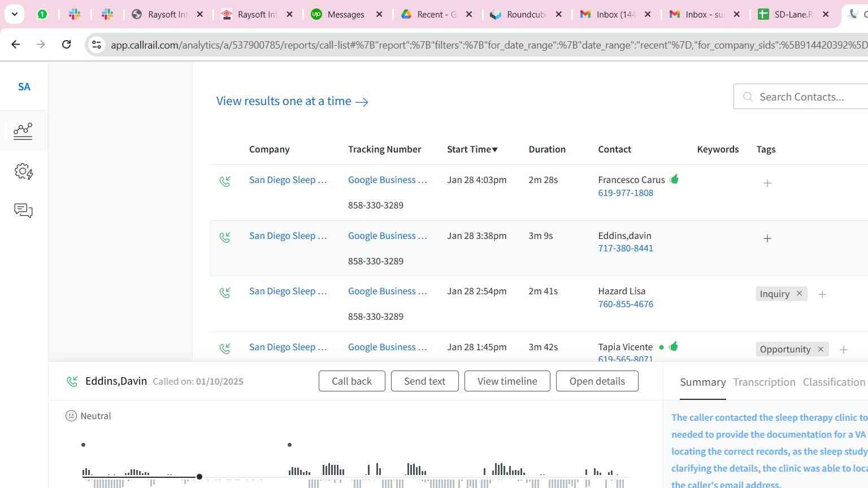Switch to the Recent Google Drive tab
The height and width of the screenshot is (488, 868).
[x=436, y=15]
